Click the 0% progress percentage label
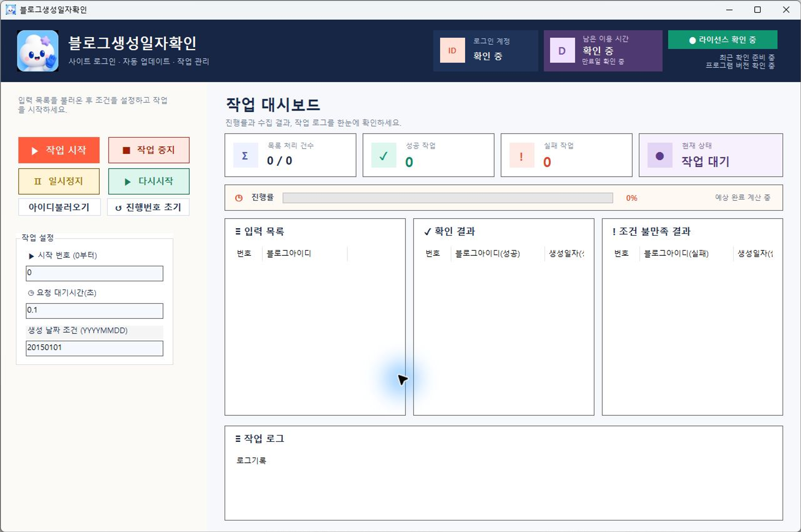Image resolution: width=801 pixels, height=532 pixels. (x=632, y=198)
